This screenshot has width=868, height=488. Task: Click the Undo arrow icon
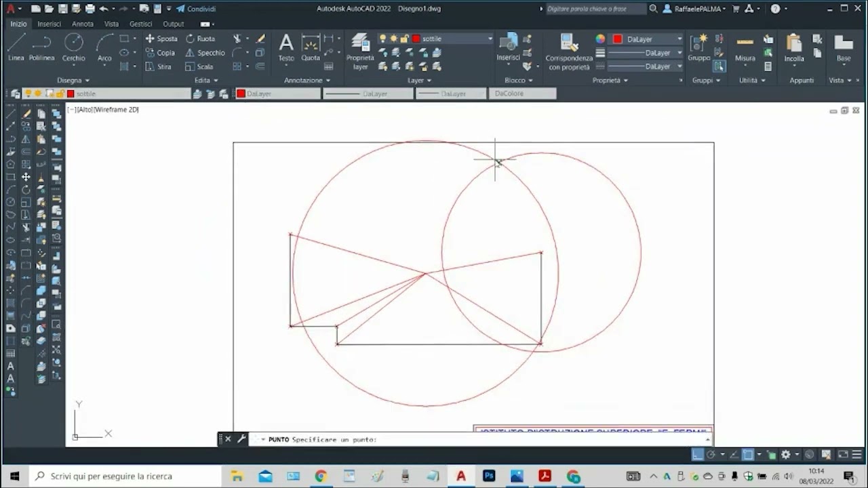point(104,9)
